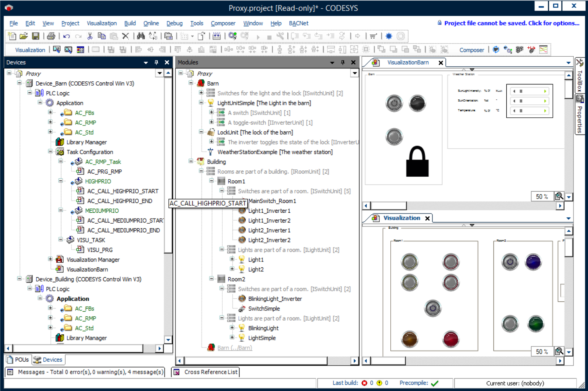Toggle the auto-hide pin on the Devices panel
The height and width of the screenshot is (391, 588).
coord(156,63)
